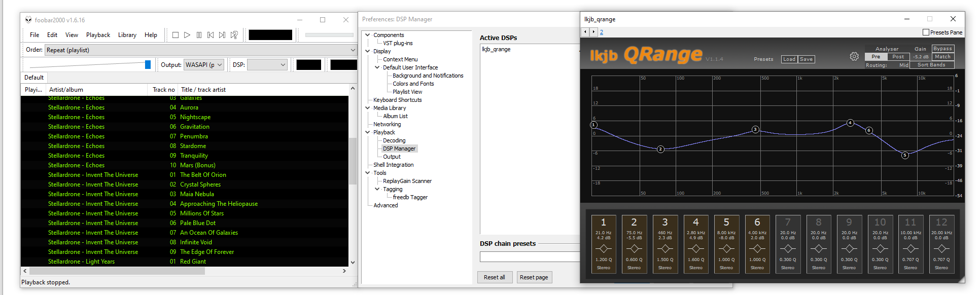Image resolution: width=980 pixels, height=295 pixels.
Task: Open the View menu
Action: [x=72, y=35]
